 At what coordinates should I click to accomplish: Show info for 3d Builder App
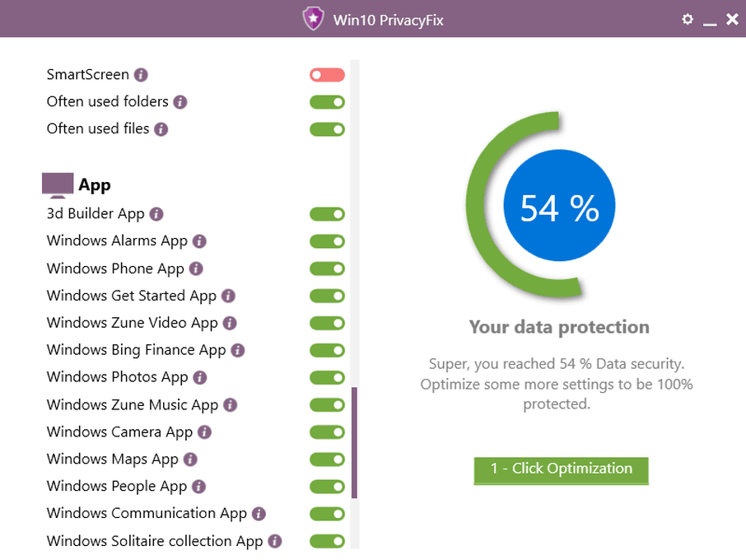[x=156, y=214]
